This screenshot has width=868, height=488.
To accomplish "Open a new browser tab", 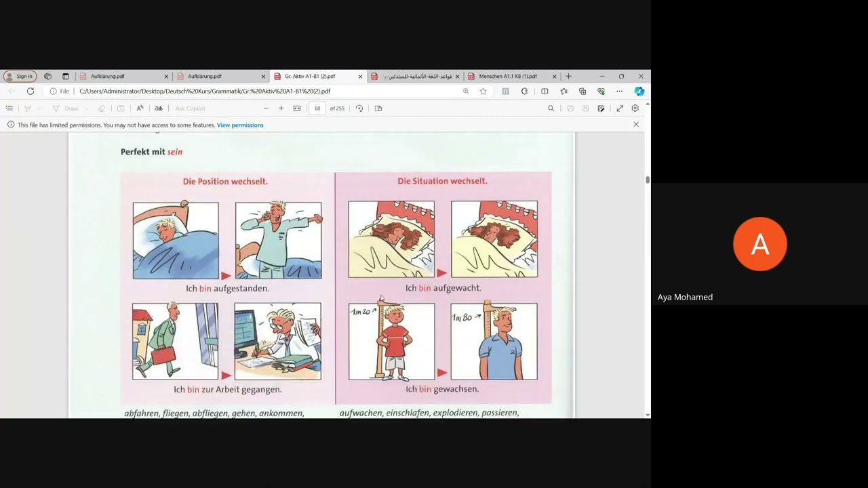I will 568,77.
